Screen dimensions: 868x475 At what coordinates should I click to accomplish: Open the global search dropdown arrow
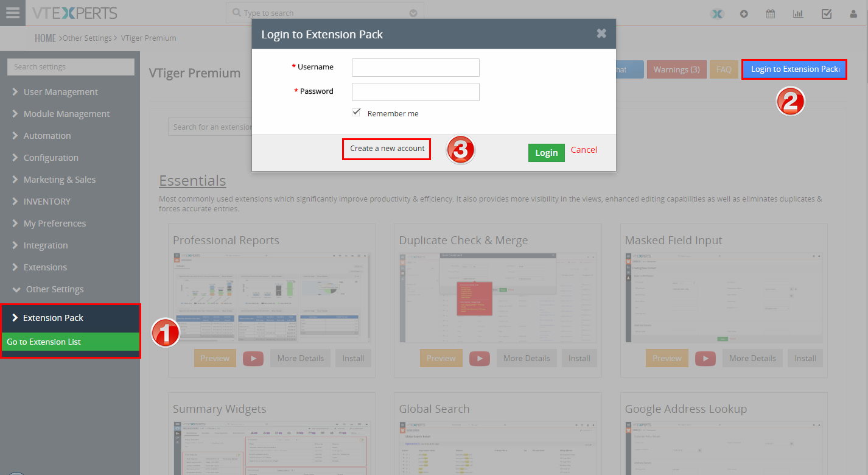(413, 13)
